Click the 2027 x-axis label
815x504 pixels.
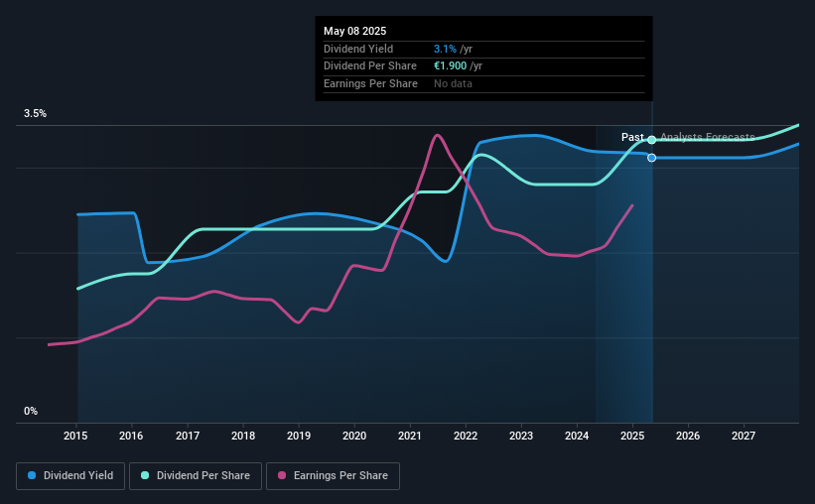pyautogui.click(x=744, y=436)
